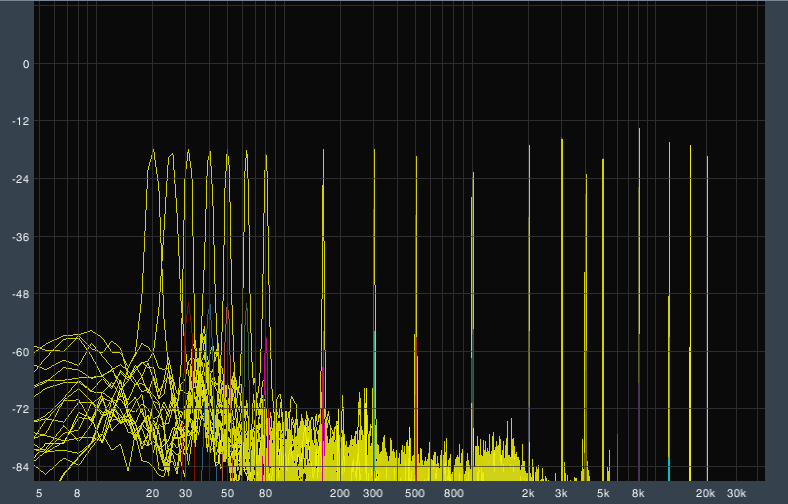Click the 0 dB level axis label

tap(26, 64)
